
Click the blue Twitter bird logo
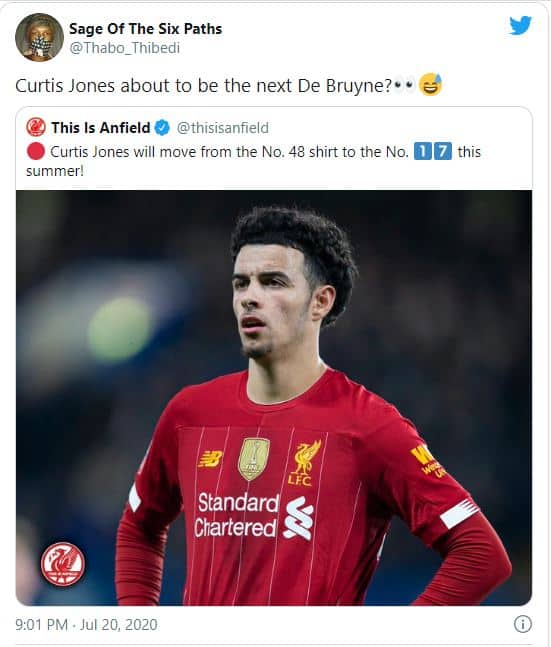[520, 26]
